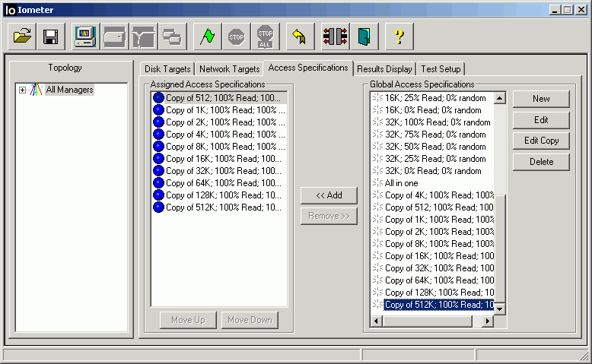Click blue circle icon beside assigned Copy of 1K
592x364 pixels.
(x=158, y=110)
